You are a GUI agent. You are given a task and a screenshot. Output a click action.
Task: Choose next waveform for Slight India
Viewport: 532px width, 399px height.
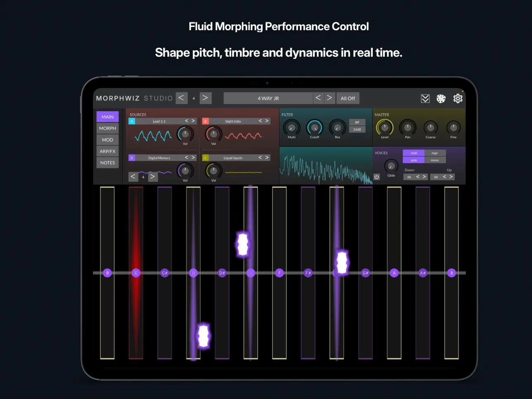tap(267, 121)
